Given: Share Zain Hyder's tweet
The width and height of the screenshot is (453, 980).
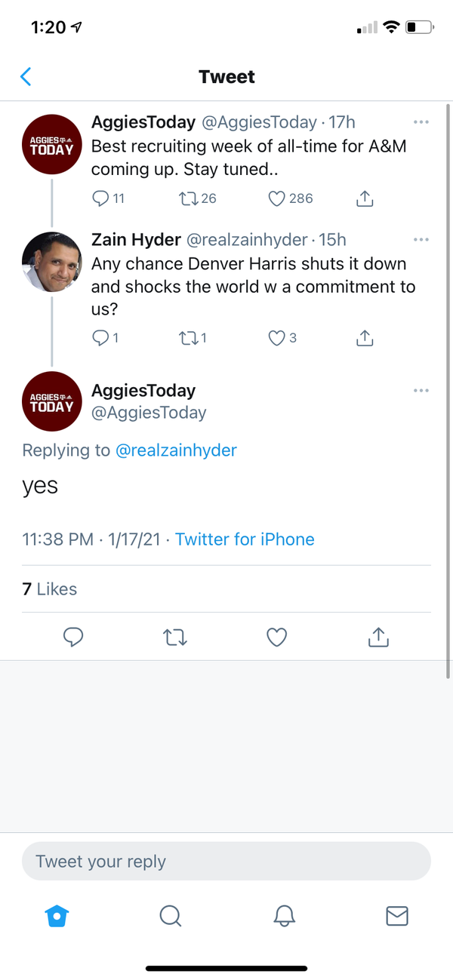Looking at the screenshot, I should [365, 338].
